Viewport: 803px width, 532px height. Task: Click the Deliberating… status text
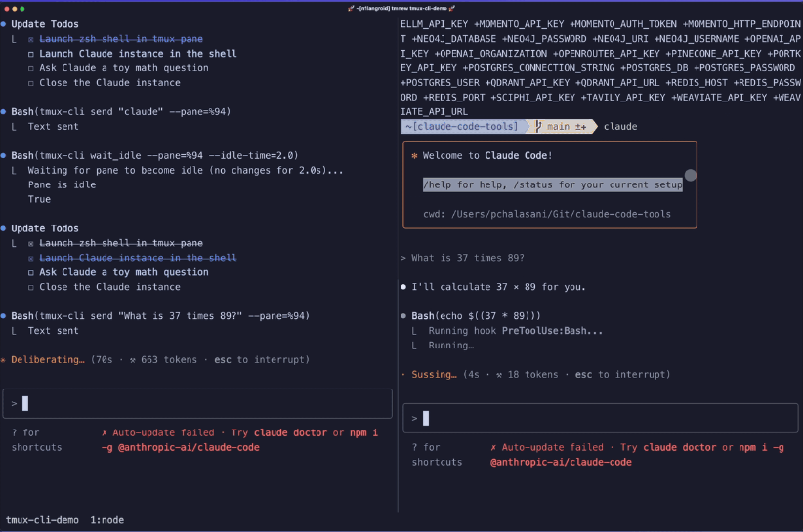[x=48, y=360]
